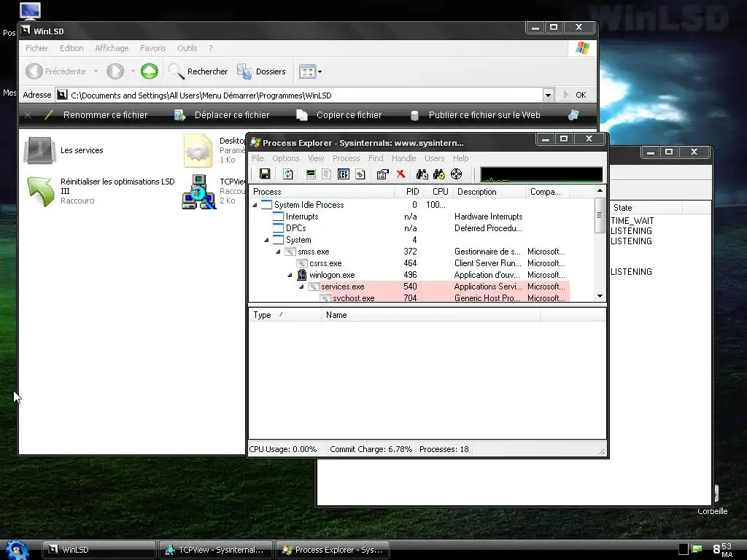Collapse the services.exe tree node
Viewport: 747px width, 560px height.
(x=301, y=287)
